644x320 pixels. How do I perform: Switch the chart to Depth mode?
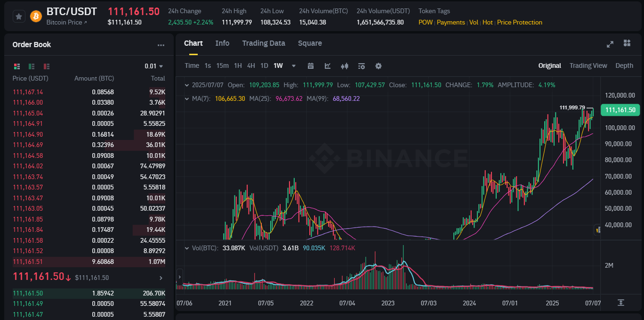pos(624,66)
